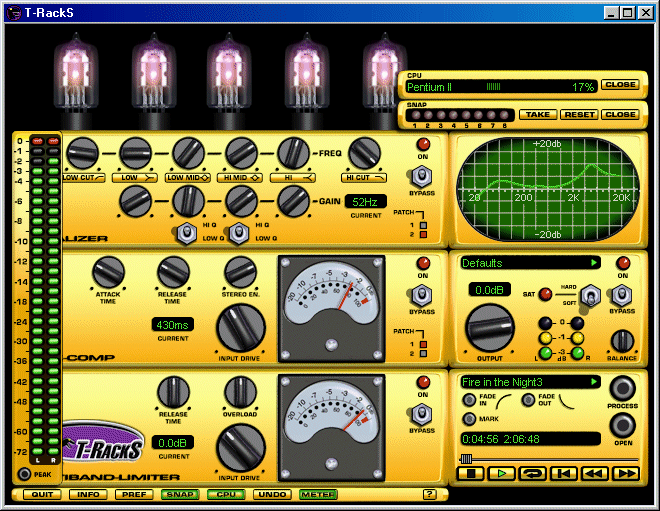
Task: Open the Fire in the Night3 file dropdown
Action: coord(594,382)
